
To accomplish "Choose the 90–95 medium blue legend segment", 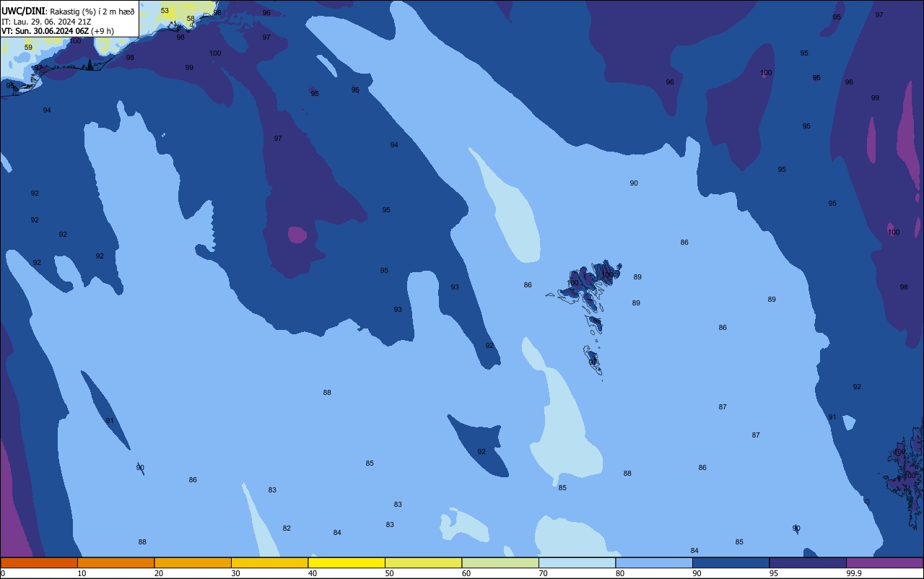I will coord(731,562).
